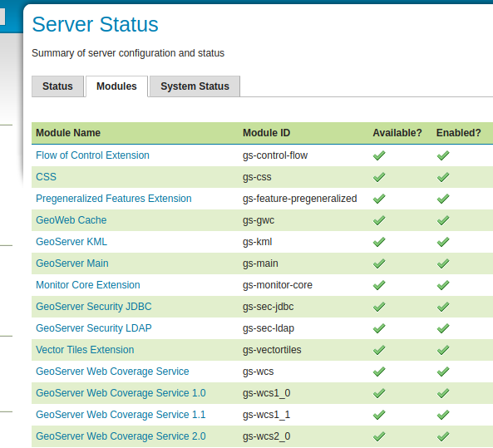
Task: Switch to the Status tab
Action: click(57, 86)
